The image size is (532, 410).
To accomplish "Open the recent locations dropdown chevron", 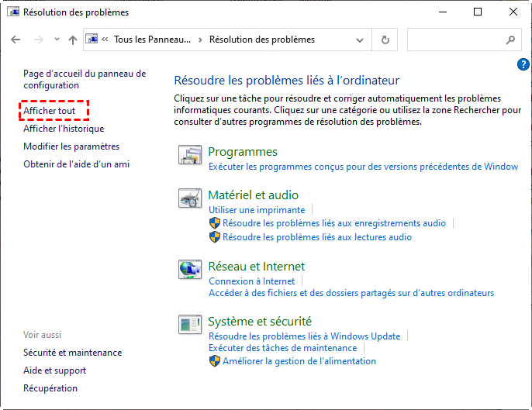I will [x=57, y=40].
